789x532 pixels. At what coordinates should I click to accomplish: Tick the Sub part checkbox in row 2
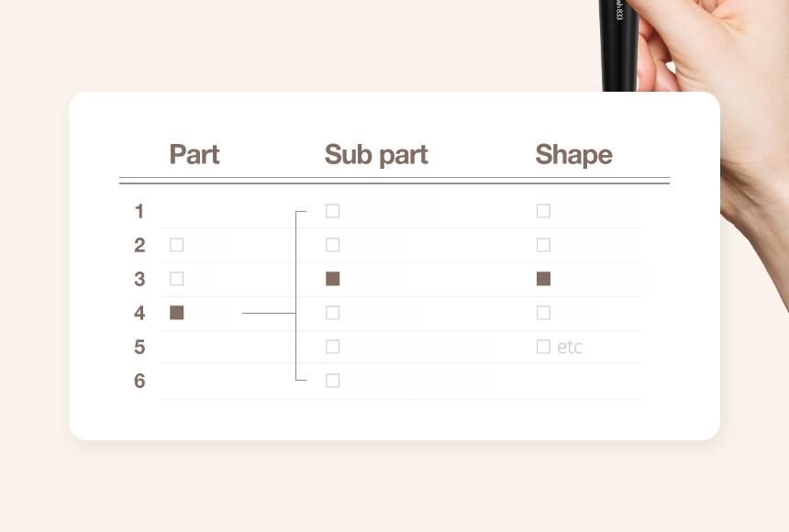333,245
